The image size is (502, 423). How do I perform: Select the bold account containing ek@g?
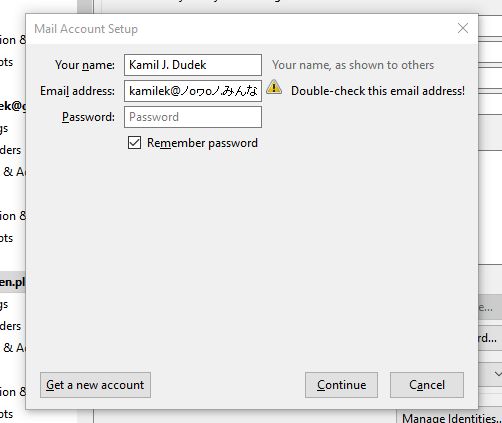point(13,106)
